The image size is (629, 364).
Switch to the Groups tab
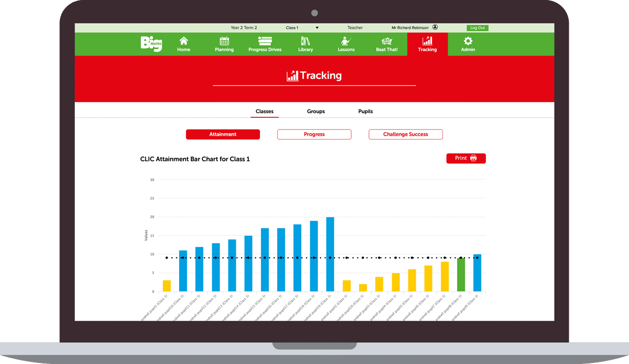click(316, 112)
